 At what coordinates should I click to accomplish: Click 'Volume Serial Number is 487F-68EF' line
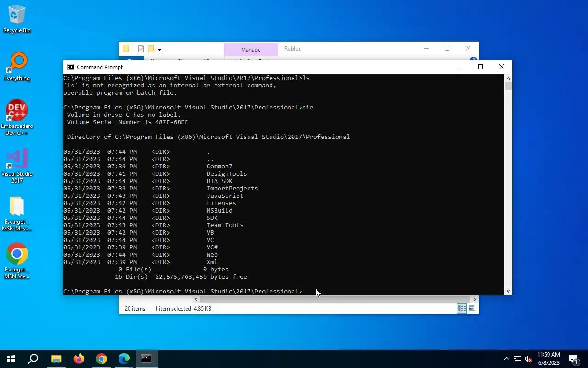(128, 122)
